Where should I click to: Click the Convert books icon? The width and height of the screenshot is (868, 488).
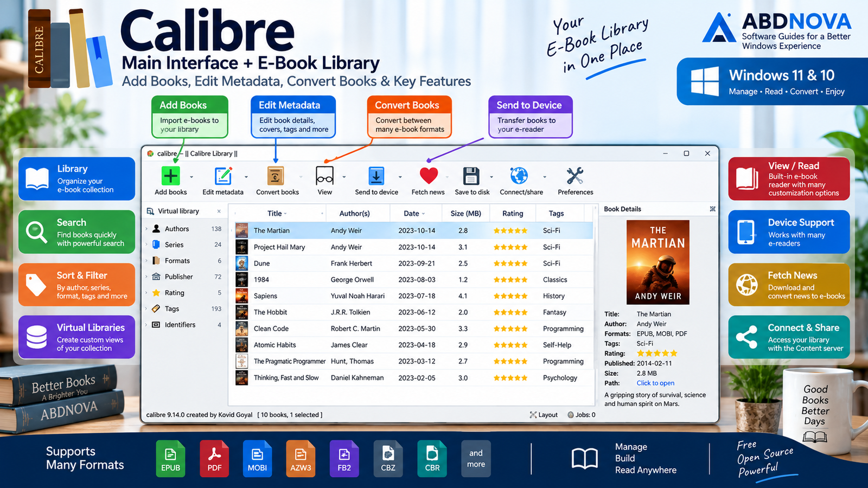click(x=276, y=176)
